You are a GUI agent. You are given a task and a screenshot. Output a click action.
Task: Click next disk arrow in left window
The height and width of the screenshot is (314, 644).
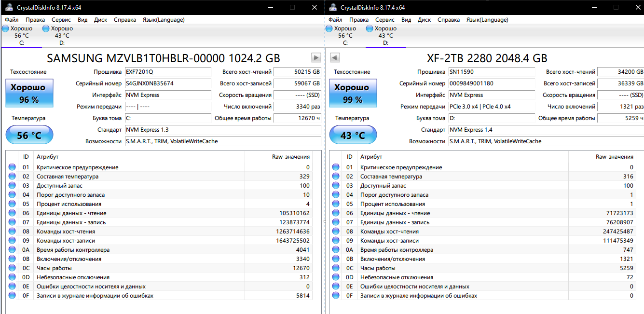[316, 58]
